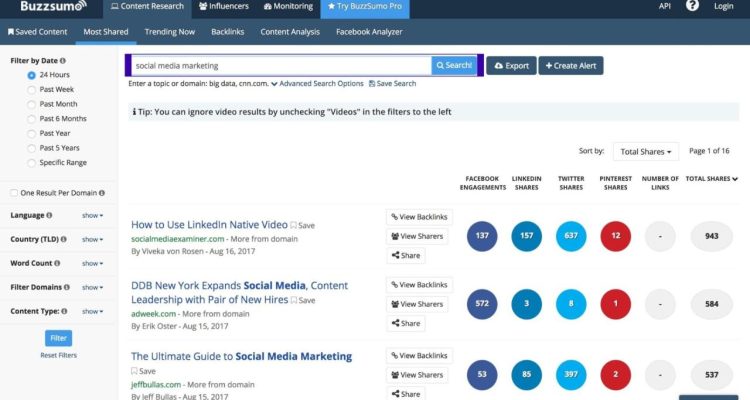This screenshot has height=400, width=750.
Task: Select the Past Month date filter
Action: click(x=32, y=104)
